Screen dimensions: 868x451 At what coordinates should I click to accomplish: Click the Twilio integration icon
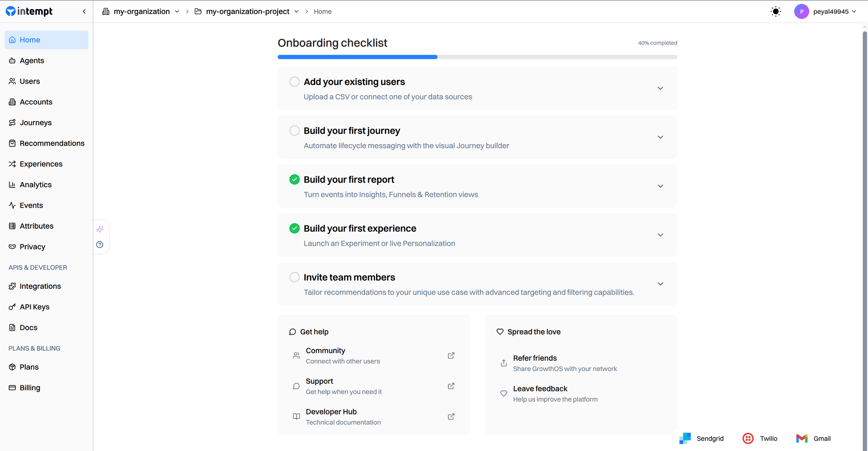click(748, 438)
